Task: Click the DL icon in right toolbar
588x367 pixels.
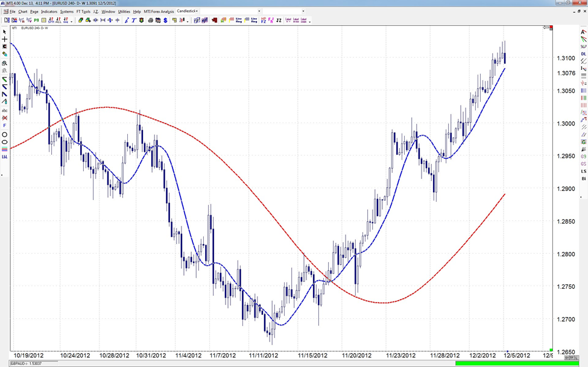Action: 584,54
